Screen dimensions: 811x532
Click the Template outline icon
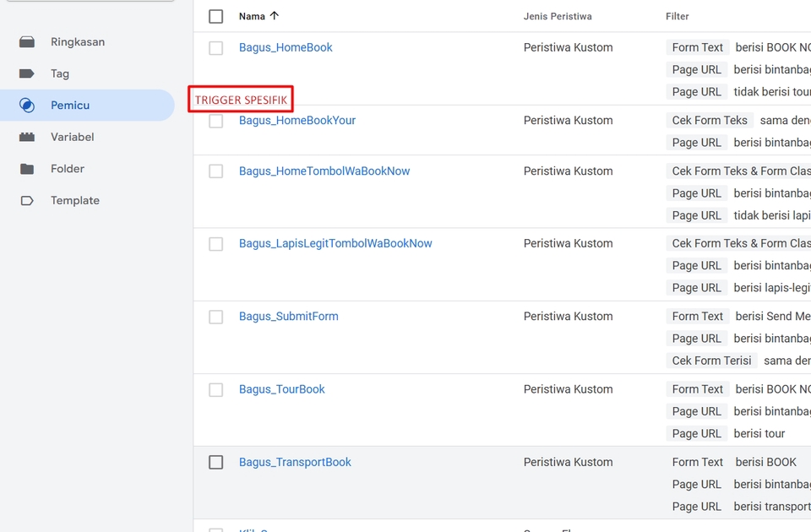click(27, 201)
